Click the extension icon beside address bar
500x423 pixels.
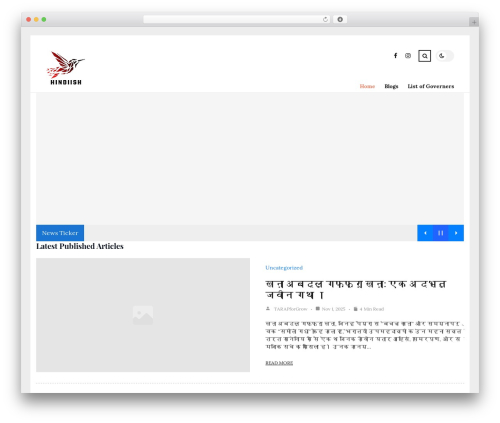[340, 20]
